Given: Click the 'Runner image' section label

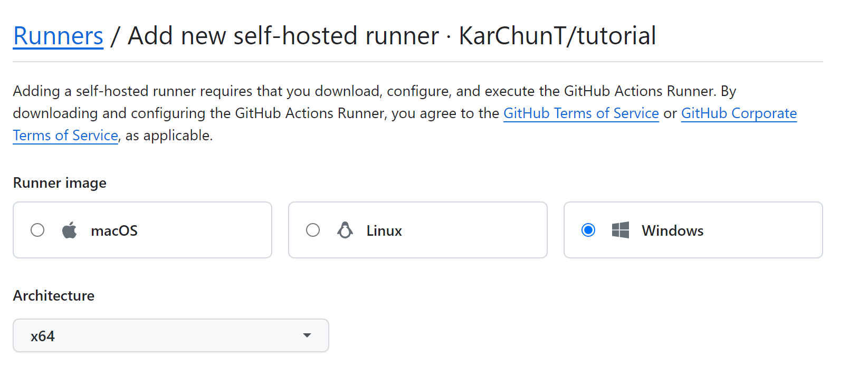Looking at the screenshot, I should (60, 183).
